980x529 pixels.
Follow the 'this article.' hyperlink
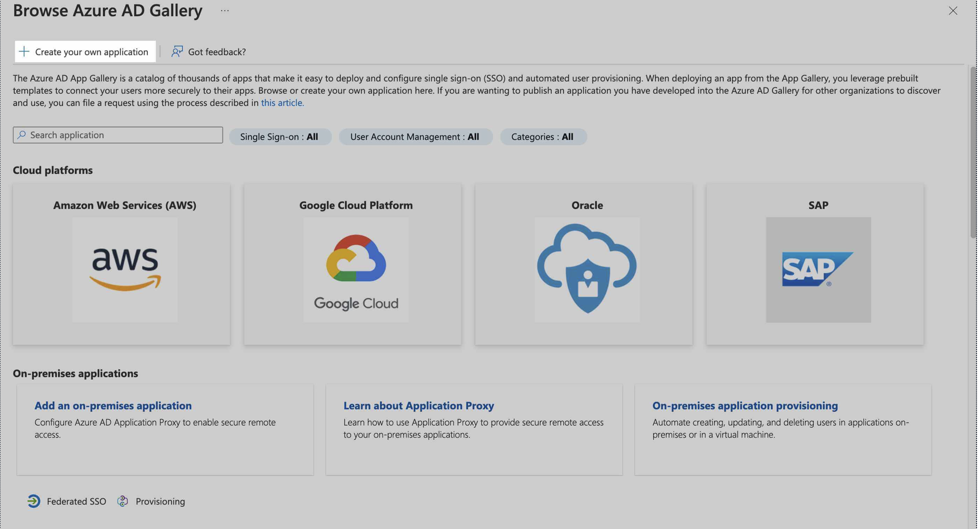282,102
